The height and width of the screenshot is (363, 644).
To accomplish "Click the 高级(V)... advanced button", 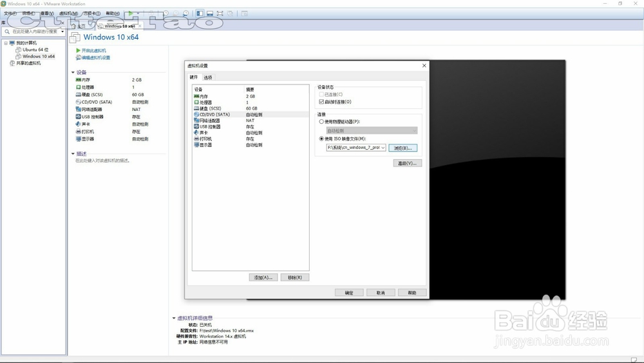I will point(408,163).
